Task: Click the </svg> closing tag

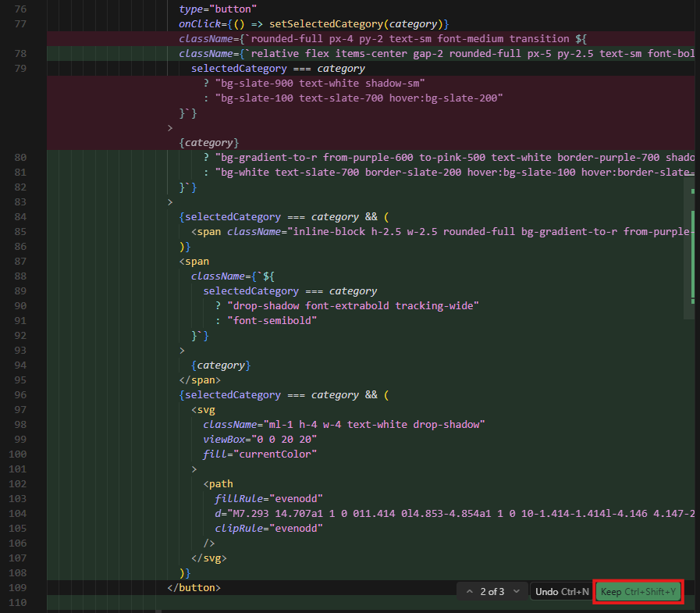Action: click(209, 558)
